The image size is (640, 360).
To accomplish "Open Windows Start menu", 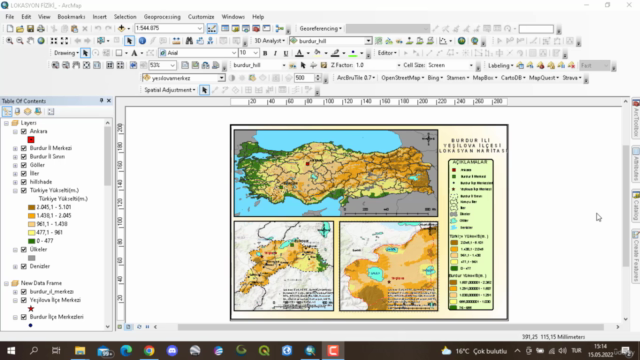I will (x=11, y=351).
